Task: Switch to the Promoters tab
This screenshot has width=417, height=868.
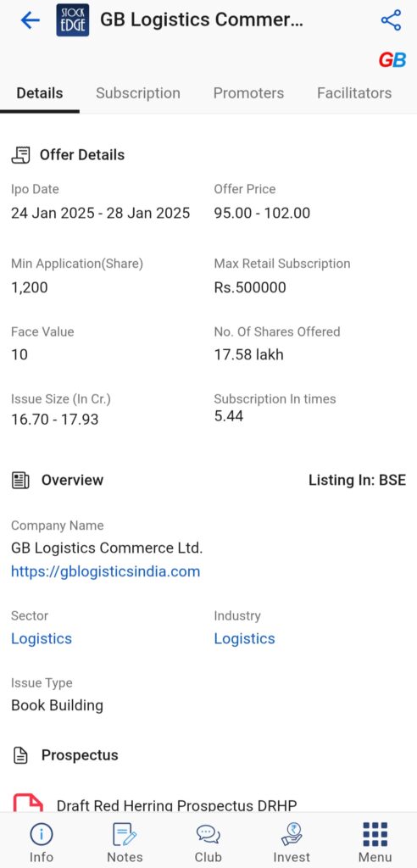Action: point(248,93)
